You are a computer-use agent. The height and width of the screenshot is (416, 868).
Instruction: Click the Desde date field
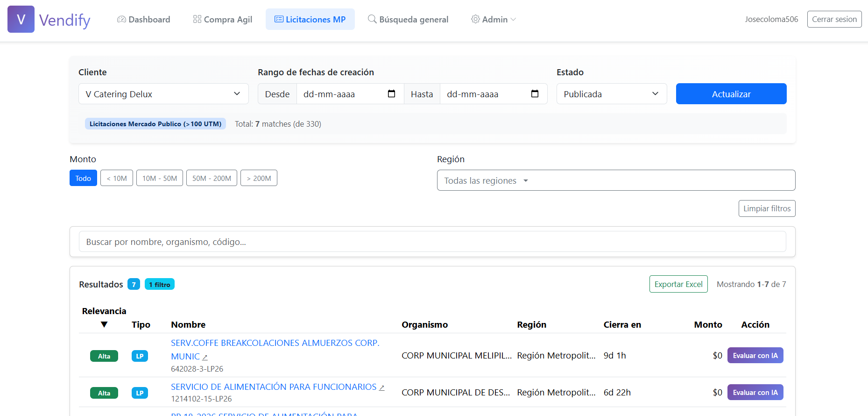point(350,94)
